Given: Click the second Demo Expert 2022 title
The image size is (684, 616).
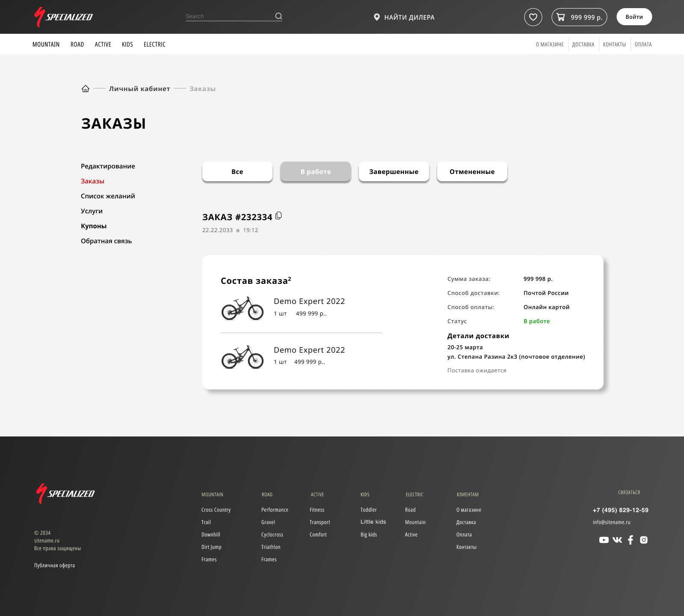Looking at the screenshot, I should (309, 350).
